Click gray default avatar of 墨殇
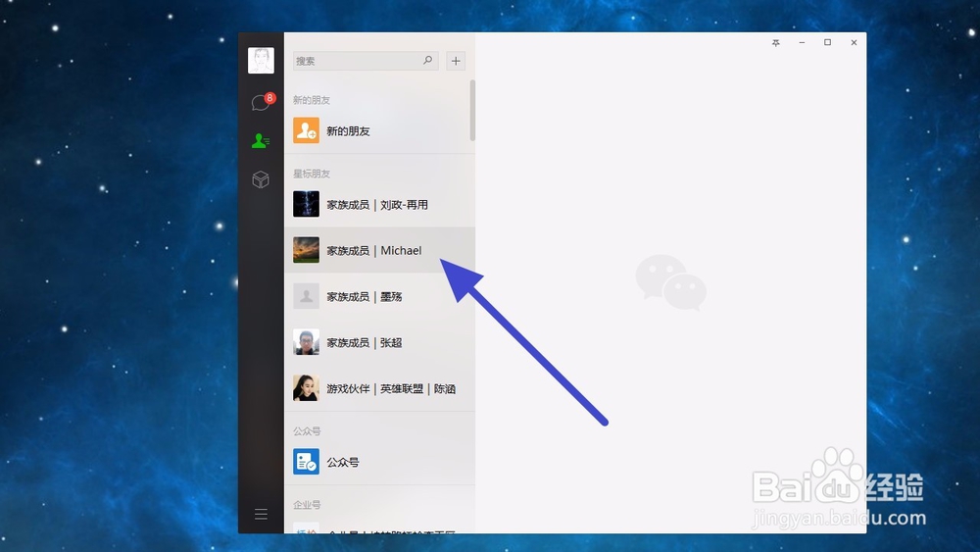Screen dimensions: 980x552 [306, 296]
